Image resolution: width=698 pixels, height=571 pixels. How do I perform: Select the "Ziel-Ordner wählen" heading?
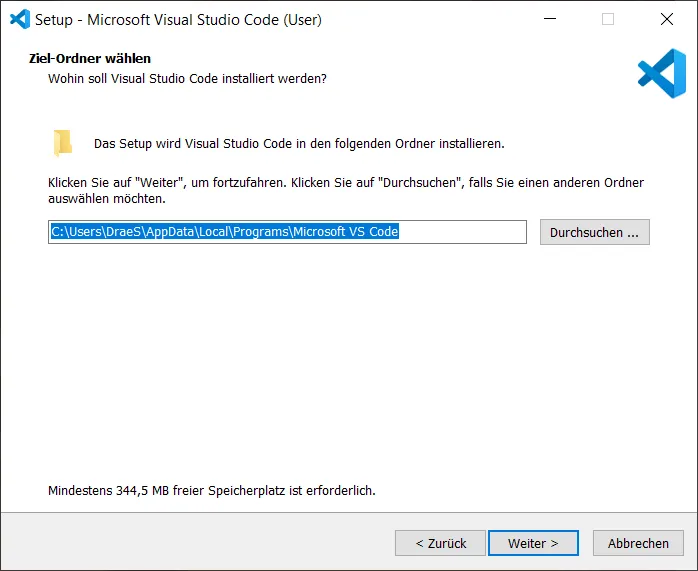90,59
